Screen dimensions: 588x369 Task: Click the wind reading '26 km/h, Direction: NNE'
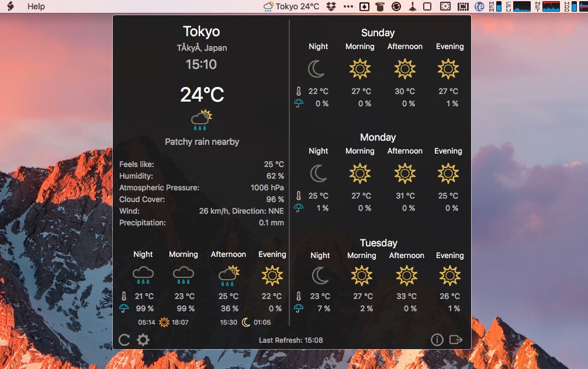(241, 211)
